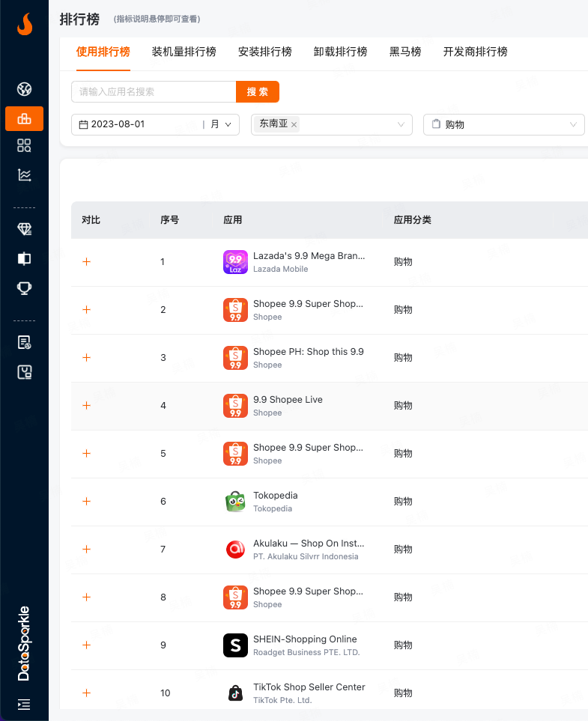Click the Tokopedia owl app icon
Screen dimensions: 588x721
tap(235, 502)
